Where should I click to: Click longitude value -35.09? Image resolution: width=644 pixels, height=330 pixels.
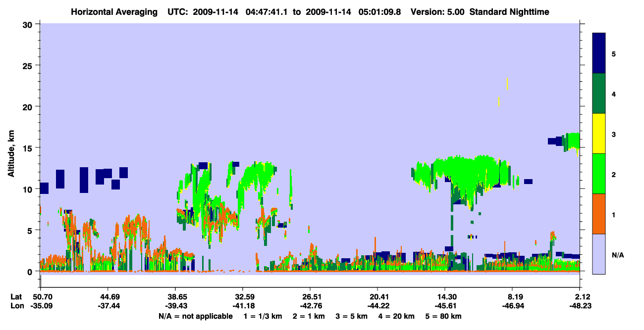[41, 306]
